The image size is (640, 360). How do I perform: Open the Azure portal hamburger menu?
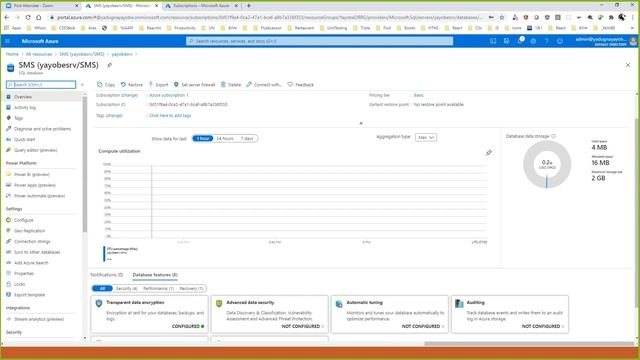coord(7,41)
